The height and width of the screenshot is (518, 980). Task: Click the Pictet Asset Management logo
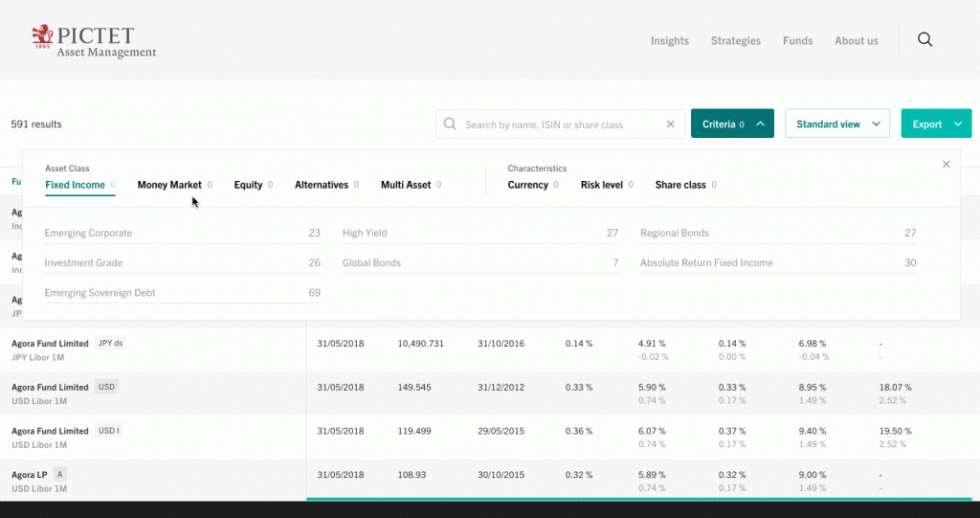point(94,41)
